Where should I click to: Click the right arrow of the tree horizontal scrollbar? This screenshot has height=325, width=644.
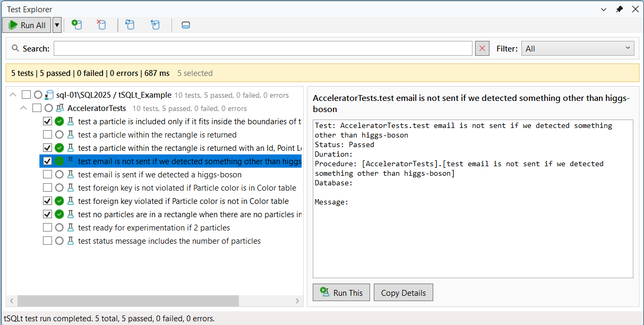[297, 301]
